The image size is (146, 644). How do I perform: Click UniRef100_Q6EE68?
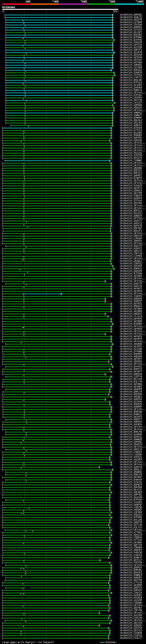pos(131,299)
